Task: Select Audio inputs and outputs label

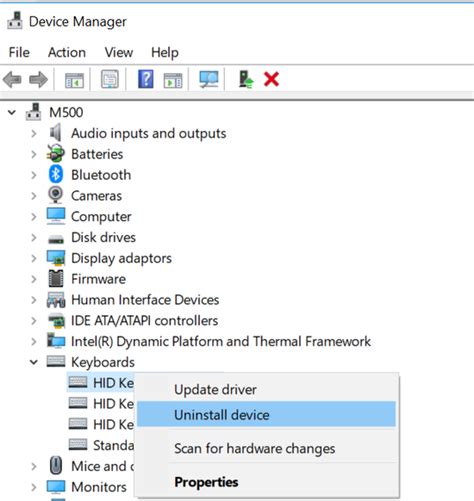Action: click(148, 133)
